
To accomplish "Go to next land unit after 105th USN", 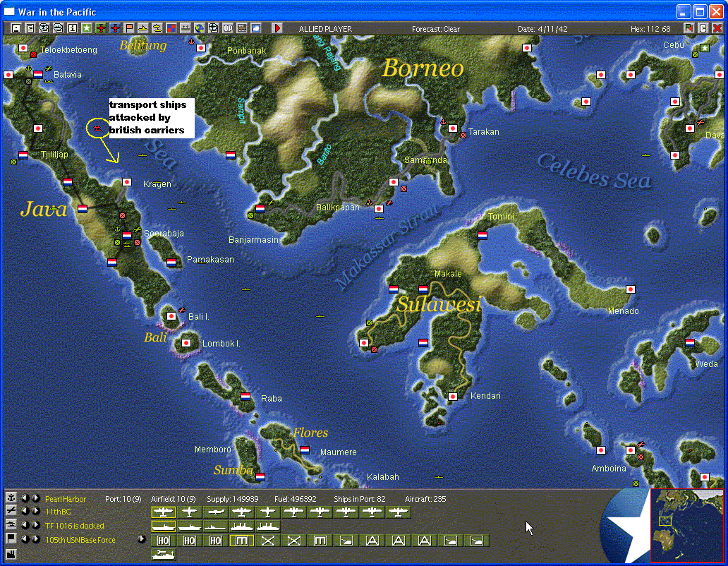I will click(x=35, y=539).
